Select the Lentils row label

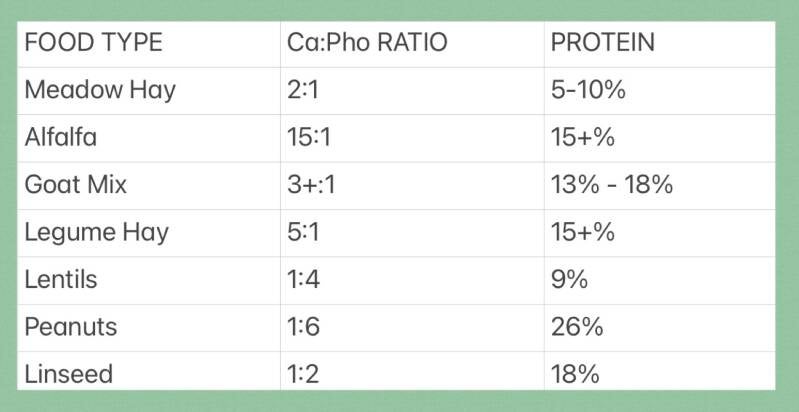(61, 279)
